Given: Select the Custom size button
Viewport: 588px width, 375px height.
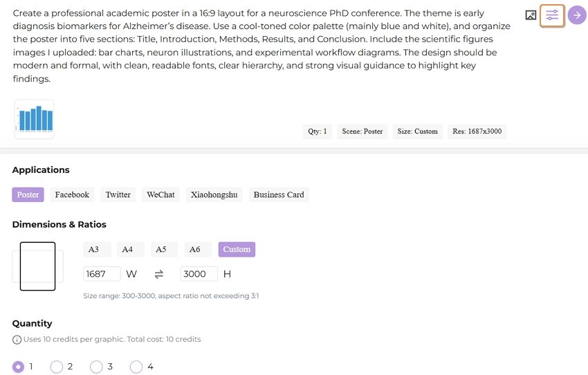Looking at the screenshot, I should pos(237,249).
